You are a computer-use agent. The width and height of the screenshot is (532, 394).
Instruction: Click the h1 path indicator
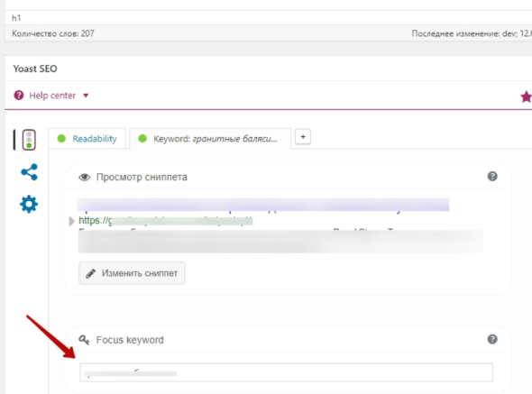coord(16,18)
